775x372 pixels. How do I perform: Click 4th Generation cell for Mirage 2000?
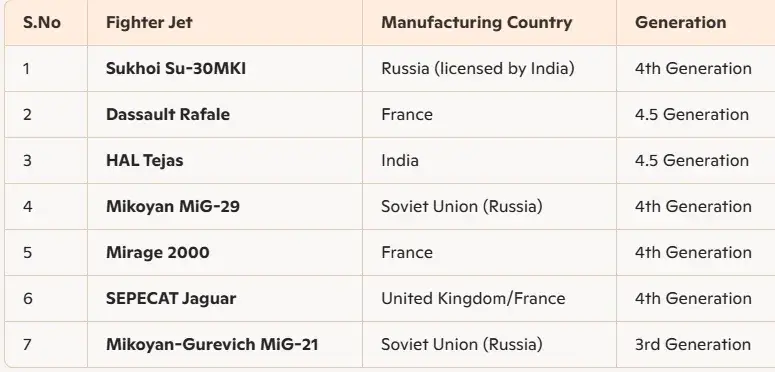point(696,252)
